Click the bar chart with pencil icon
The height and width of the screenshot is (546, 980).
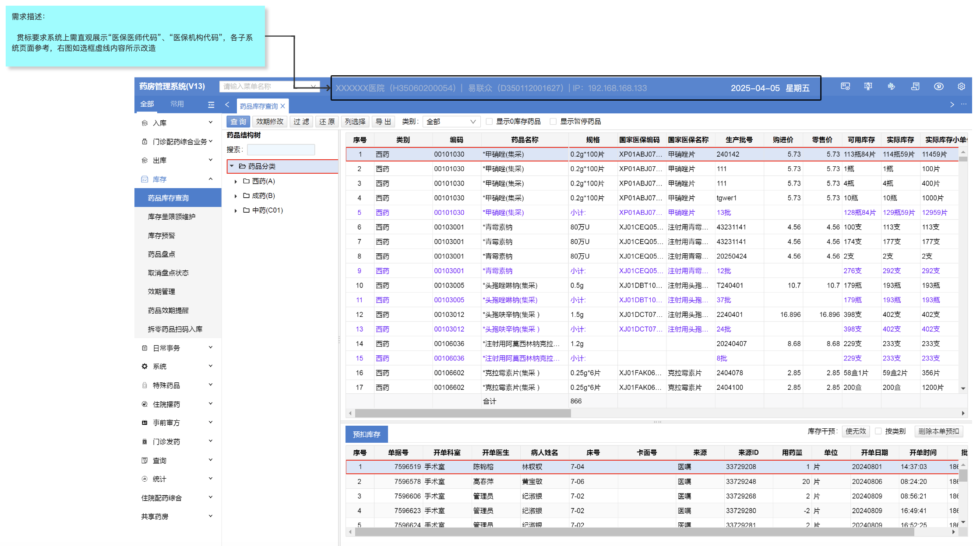[x=891, y=87]
